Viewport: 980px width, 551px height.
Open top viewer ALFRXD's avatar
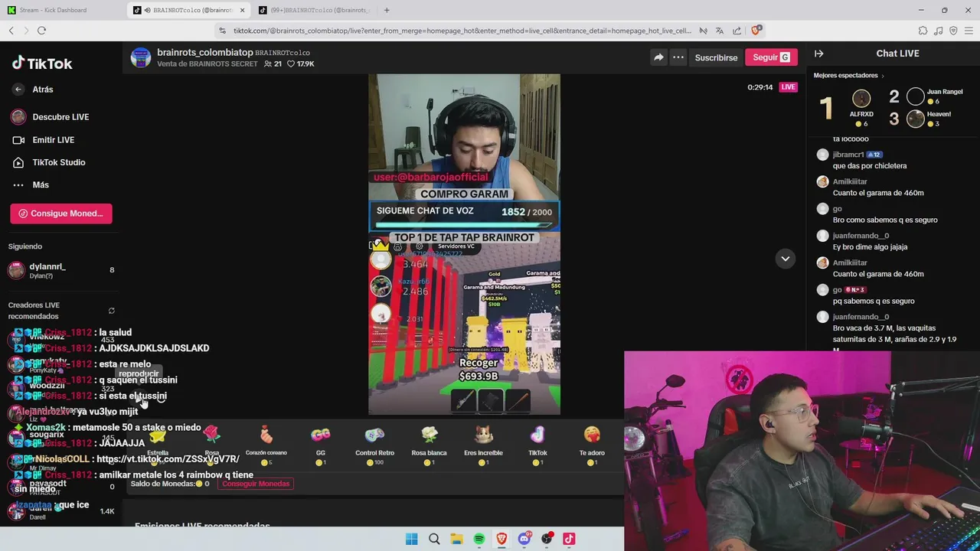[861, 98]
